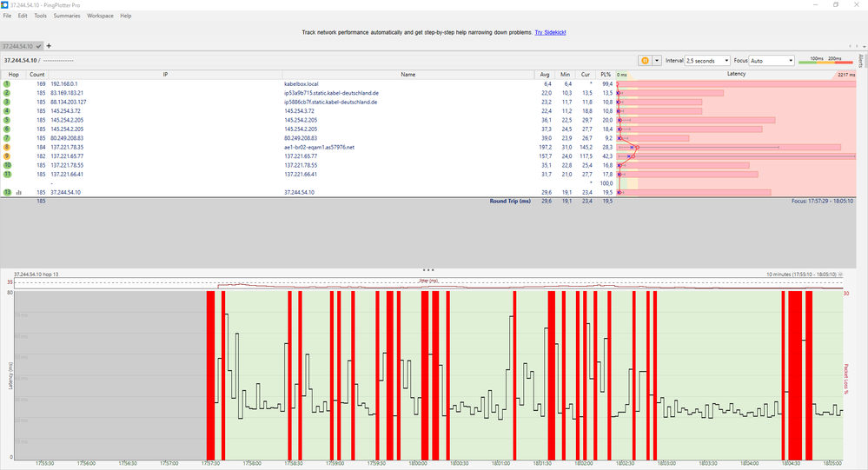Switch to the 37.244.54.10 tab
This screenshot has width=868, height=470.
(20, 45)
